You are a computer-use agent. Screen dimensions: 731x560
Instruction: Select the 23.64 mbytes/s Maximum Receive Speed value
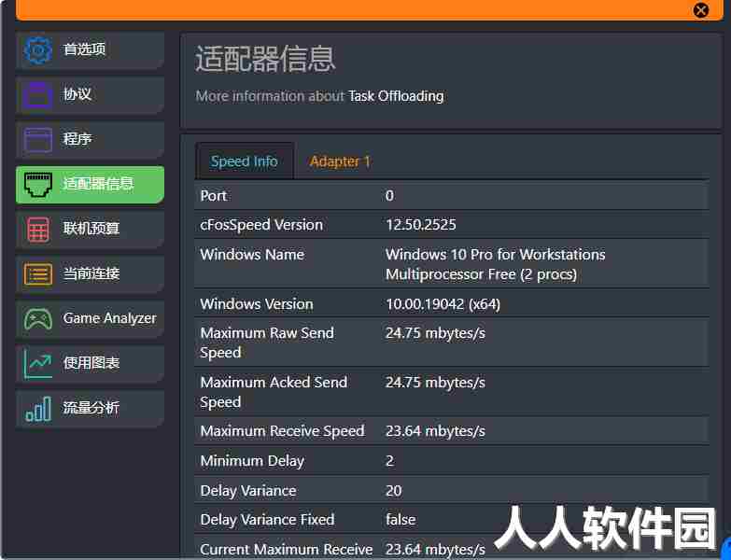pyautogui.click(x=435, y=431)
